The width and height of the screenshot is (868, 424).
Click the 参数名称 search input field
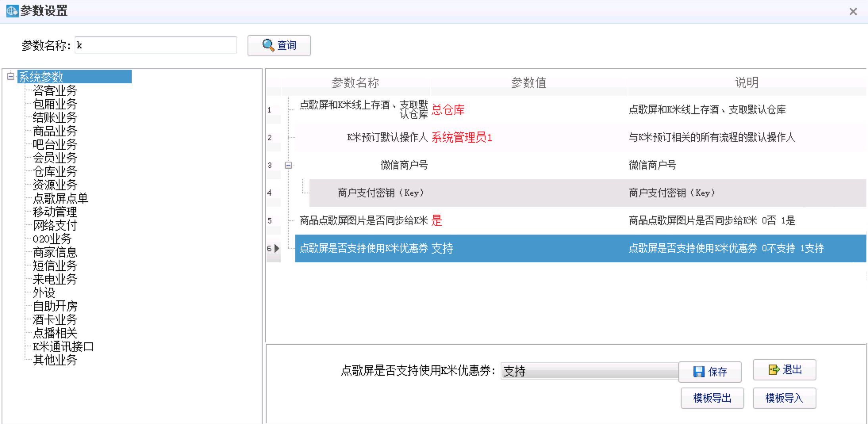click(x=156, y=45)
